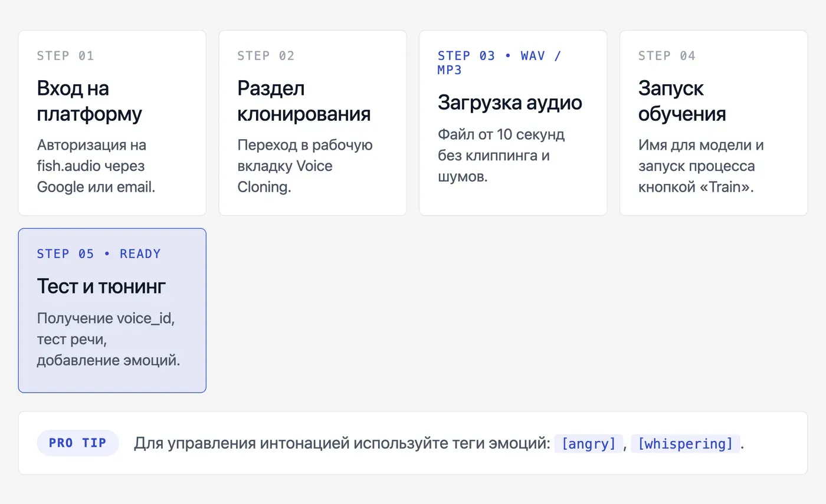826x504 pixels.
Task: Click the [whispering] emotion tag
Action: pyautogui.click(x=685, y=443)
